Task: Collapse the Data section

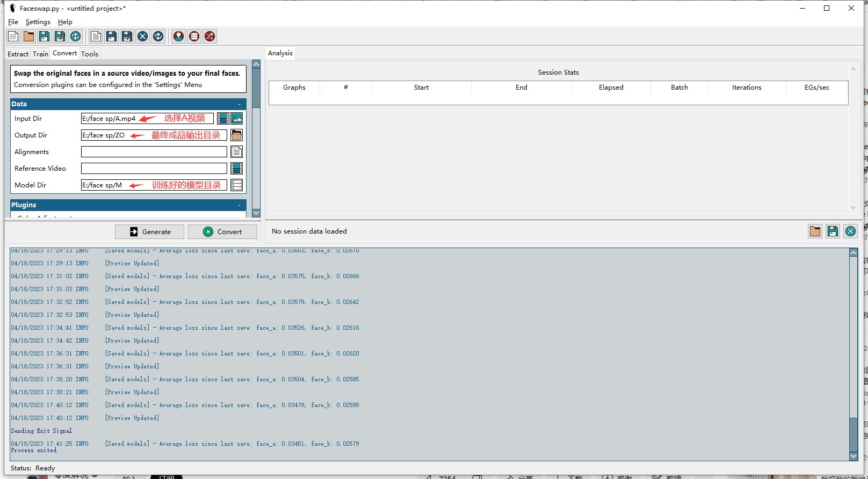Action: pos(240,104)
